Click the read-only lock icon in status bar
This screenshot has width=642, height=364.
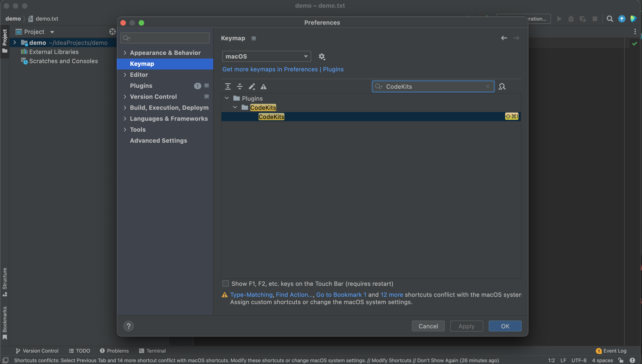coord(621,360)
